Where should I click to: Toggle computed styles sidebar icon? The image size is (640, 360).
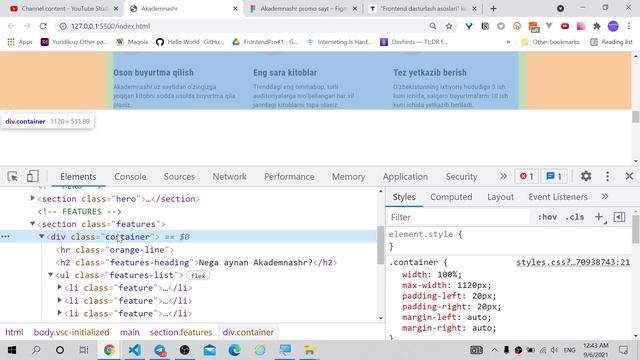(x=619, y=217)
